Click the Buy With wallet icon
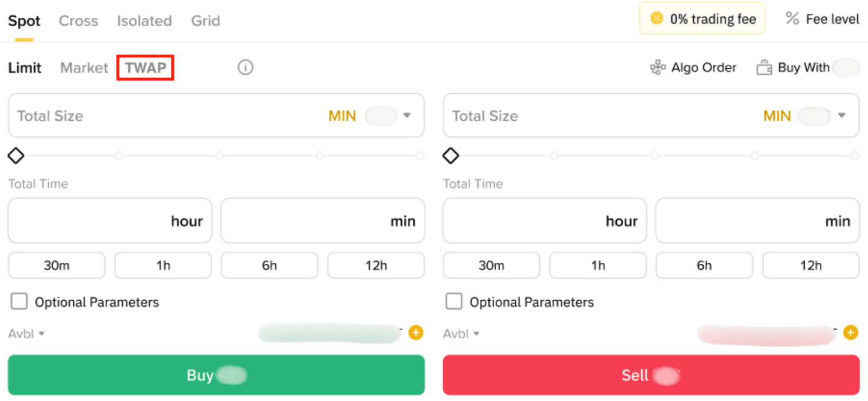868x401 pixels. point(764,67)
